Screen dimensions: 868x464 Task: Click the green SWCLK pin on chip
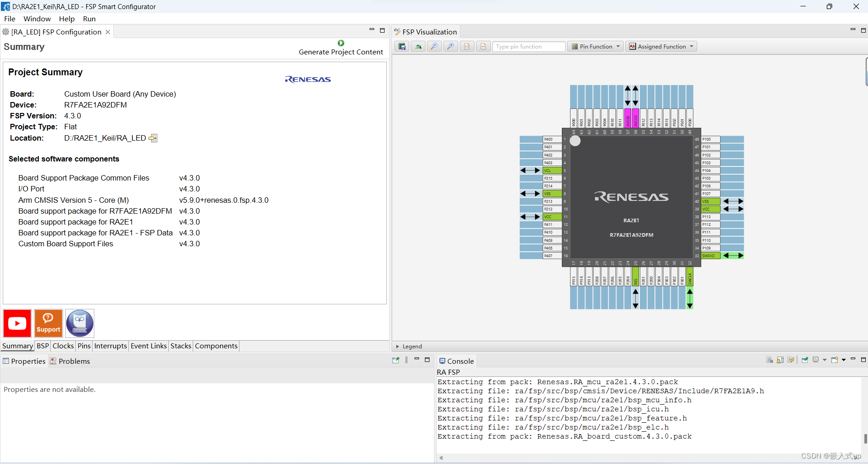[x=690, y=277]
